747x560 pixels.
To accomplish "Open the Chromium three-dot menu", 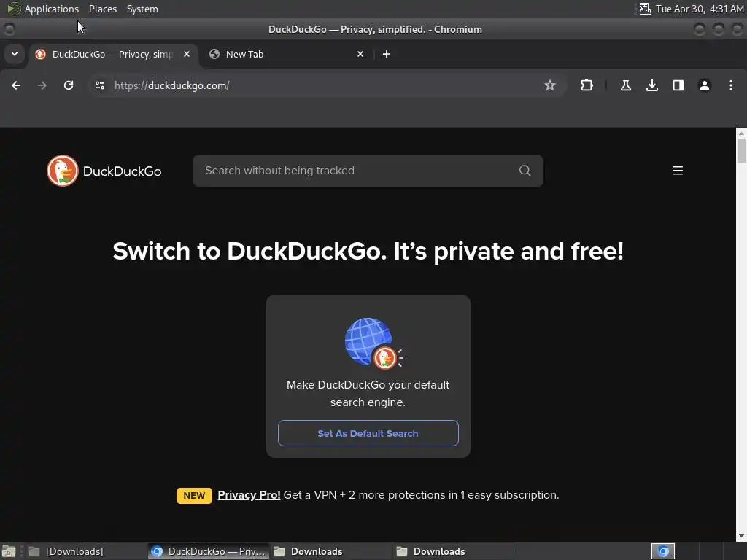I will [x=730, y=85].
